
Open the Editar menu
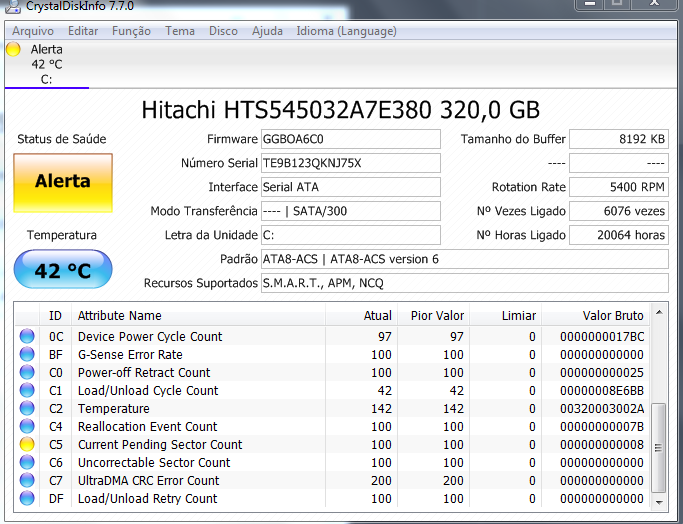coord(83,31)
